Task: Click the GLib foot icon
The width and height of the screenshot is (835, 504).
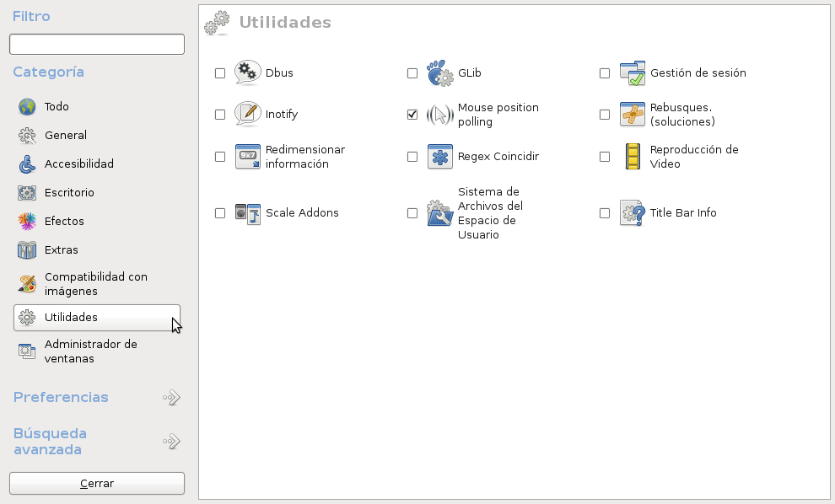Action: click(x=439, y=73)
